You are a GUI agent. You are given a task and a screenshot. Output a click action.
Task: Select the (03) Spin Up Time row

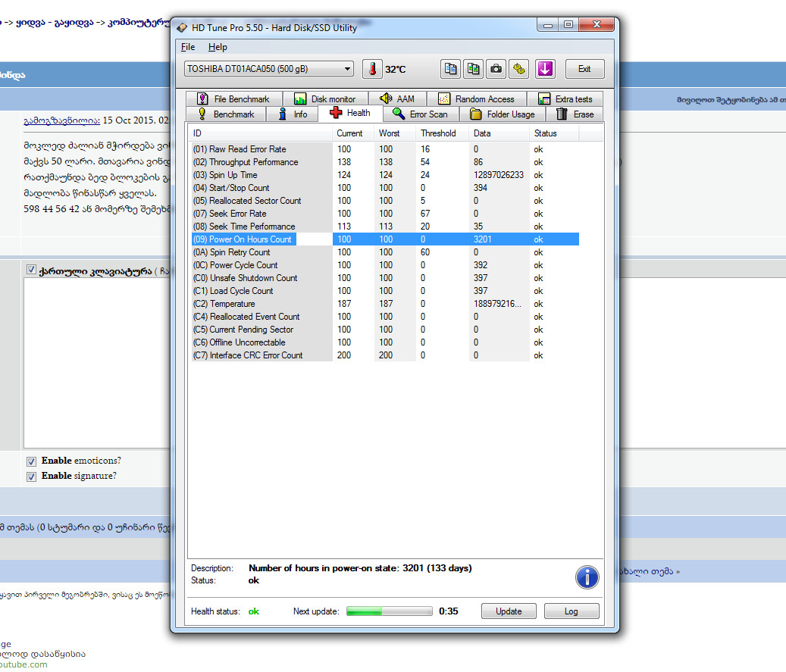tap(385, 176)
